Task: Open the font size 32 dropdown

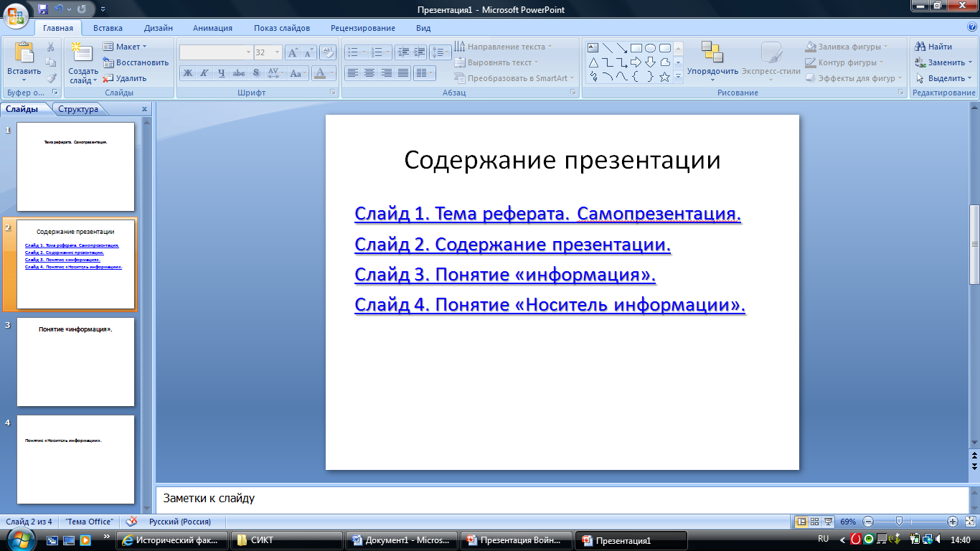Action: 268,52
